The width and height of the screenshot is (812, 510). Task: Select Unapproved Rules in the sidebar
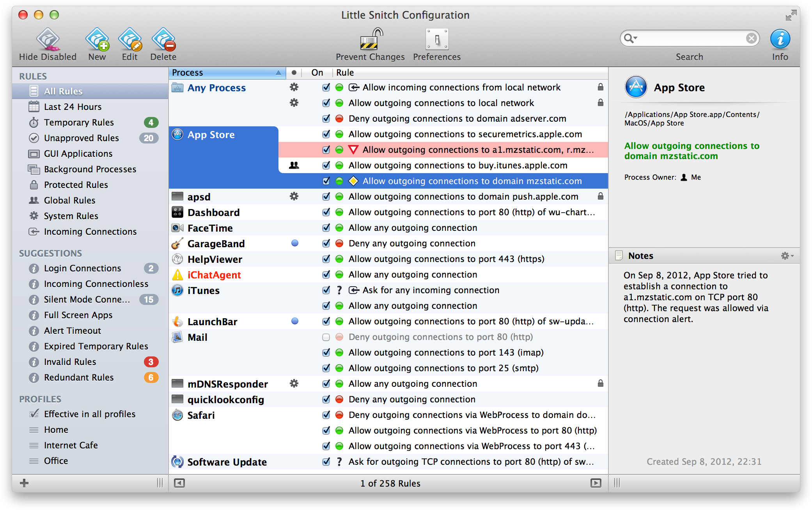(81, 138)
